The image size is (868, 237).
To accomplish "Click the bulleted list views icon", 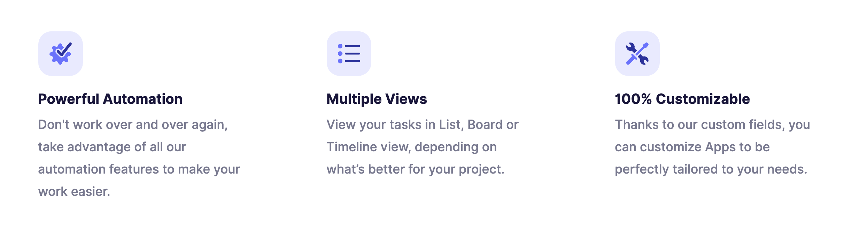I will point(349,54).
